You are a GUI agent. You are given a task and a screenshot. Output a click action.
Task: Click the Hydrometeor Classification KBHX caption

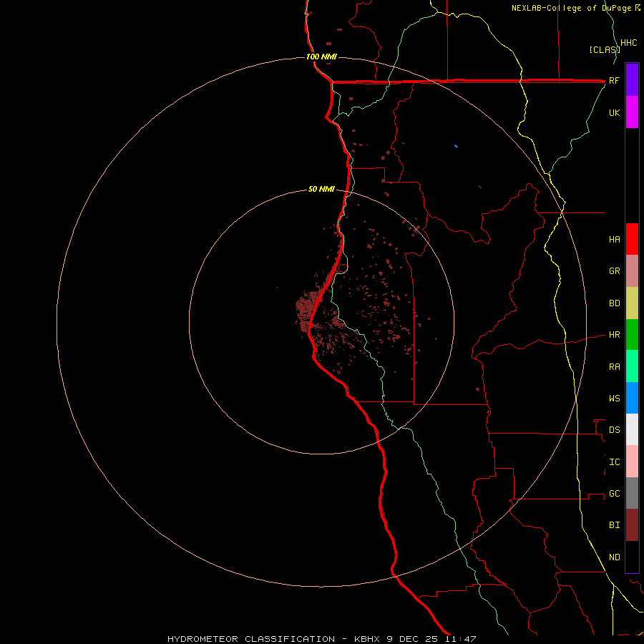[321, 639]
